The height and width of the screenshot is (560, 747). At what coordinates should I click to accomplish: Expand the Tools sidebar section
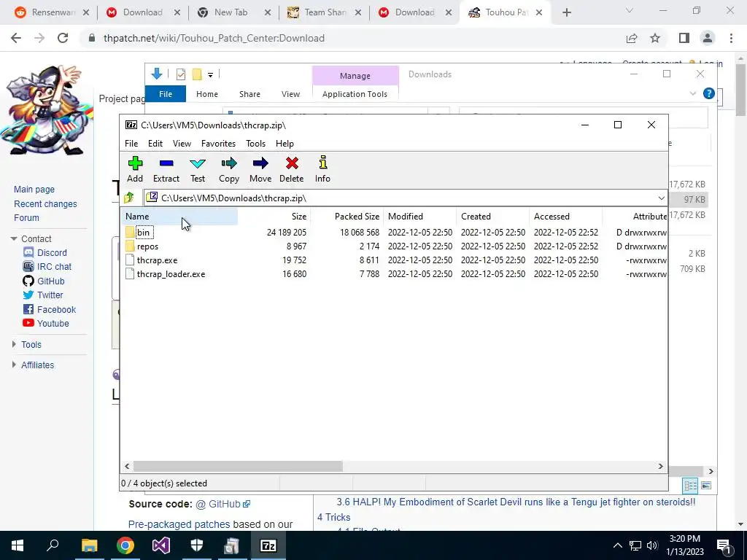(14, 344)
